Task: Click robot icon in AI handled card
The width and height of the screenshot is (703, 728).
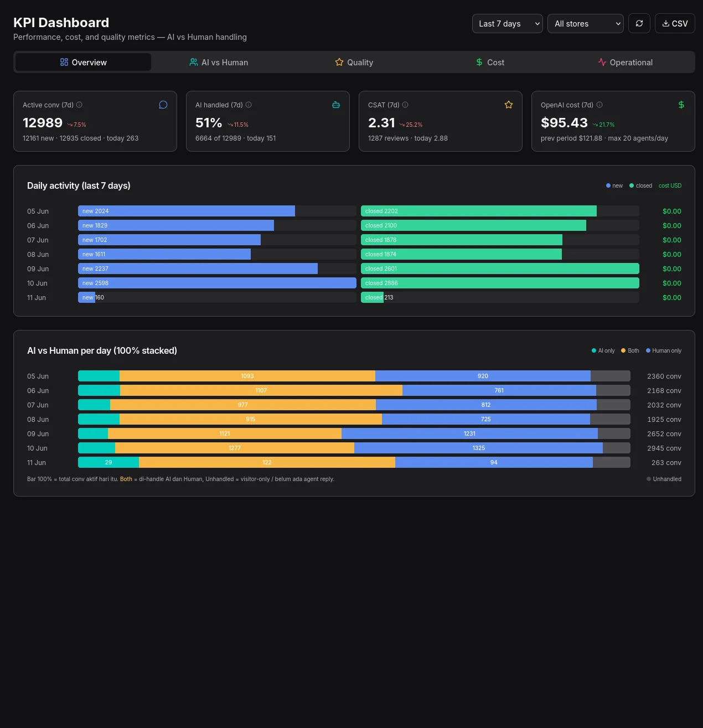Action: coord(336,105)
